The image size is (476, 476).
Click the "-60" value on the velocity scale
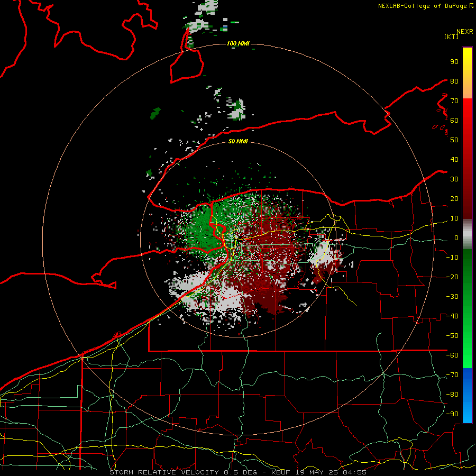pyautogui.click(x=452, y=355)
